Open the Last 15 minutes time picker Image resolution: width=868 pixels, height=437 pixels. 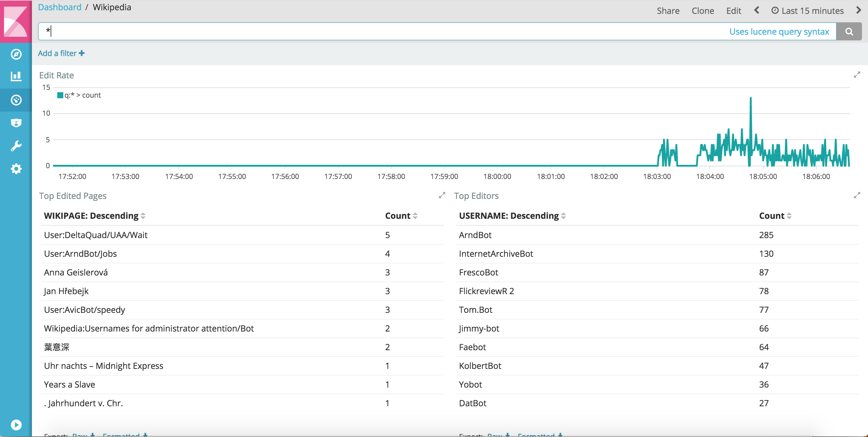(x=807, y=11)
